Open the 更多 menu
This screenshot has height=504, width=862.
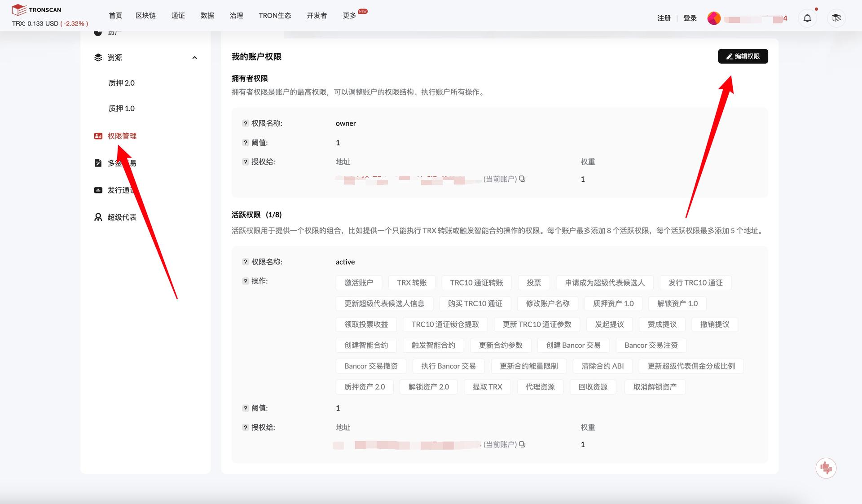tap(349, 15)
